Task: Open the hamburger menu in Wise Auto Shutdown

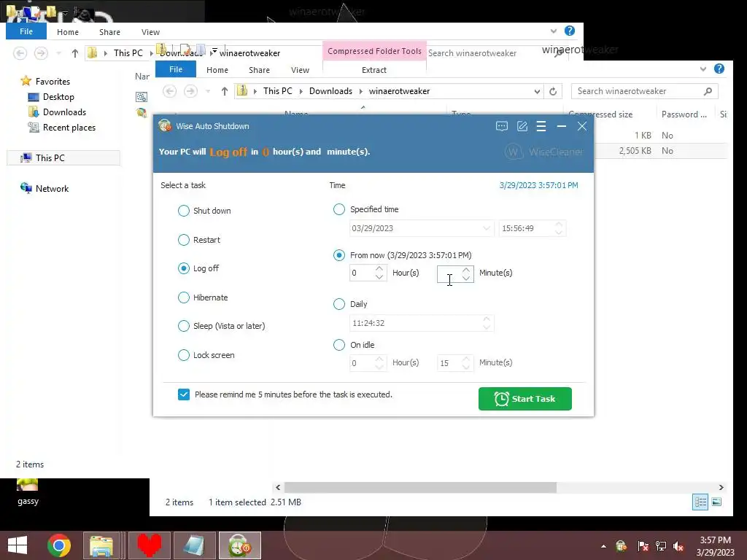Action: pos(541,126)
